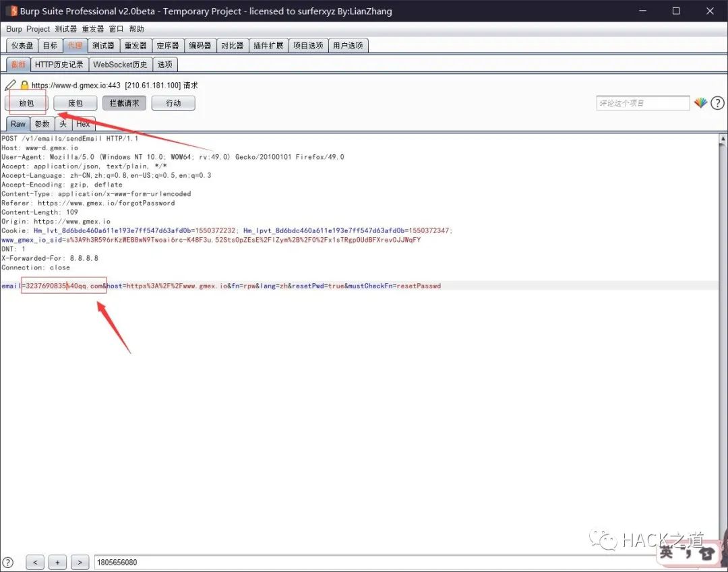Click the resetPwd=true parameter in request body

317,286
